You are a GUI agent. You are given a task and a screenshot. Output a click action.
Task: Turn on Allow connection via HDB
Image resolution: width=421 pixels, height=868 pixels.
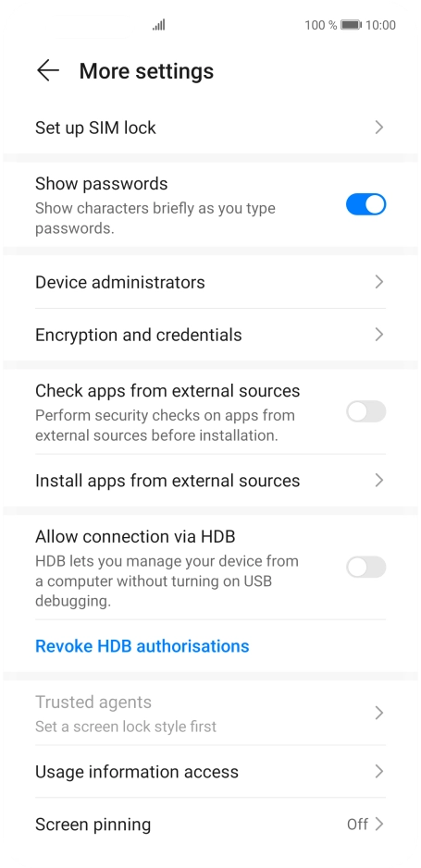click(365, 567)
